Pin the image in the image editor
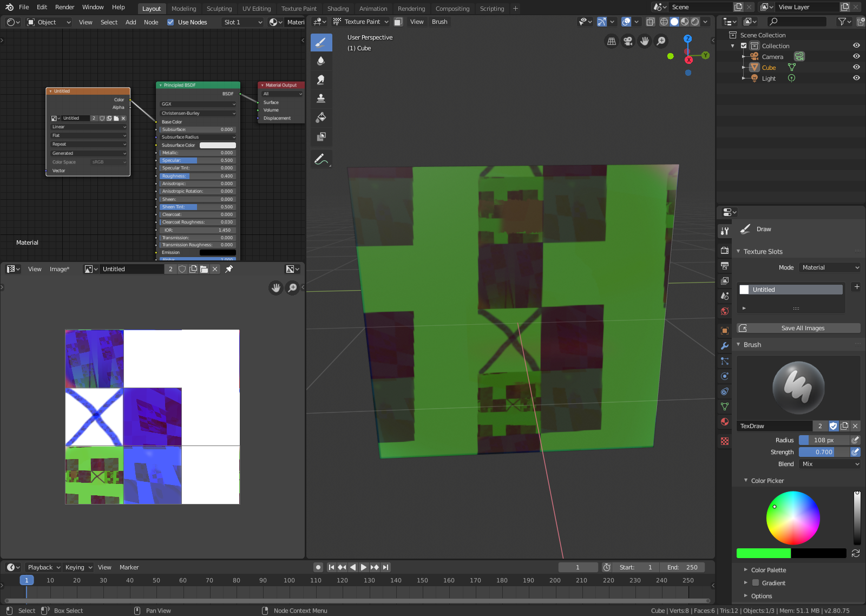866x616 pixels. click(x=229, y=269)
